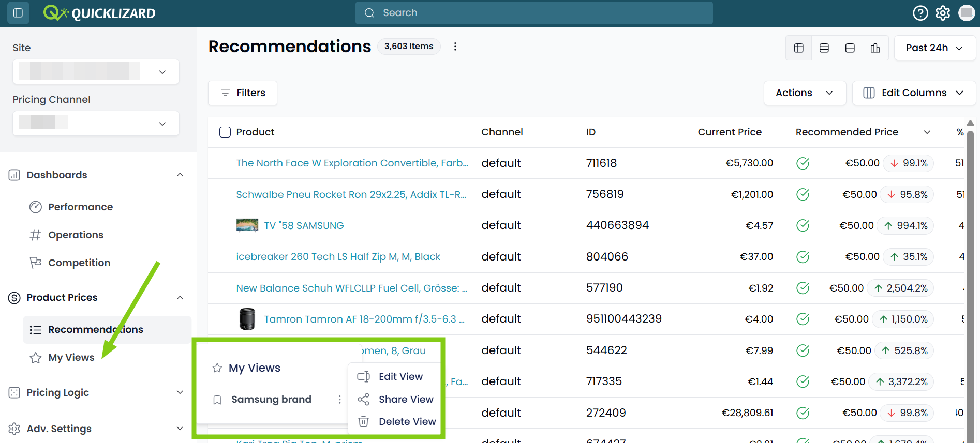Click approve check icon for ID 951100443239
This screenshot has height=443, width=980.
(803, 319)
